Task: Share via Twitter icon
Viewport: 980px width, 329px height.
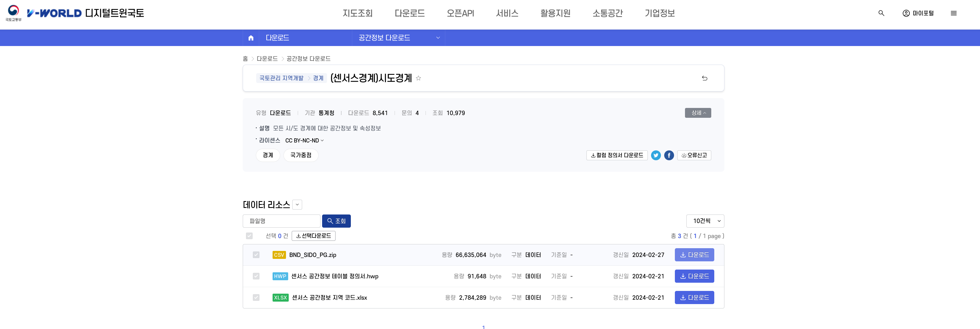Action: [655, 155]
